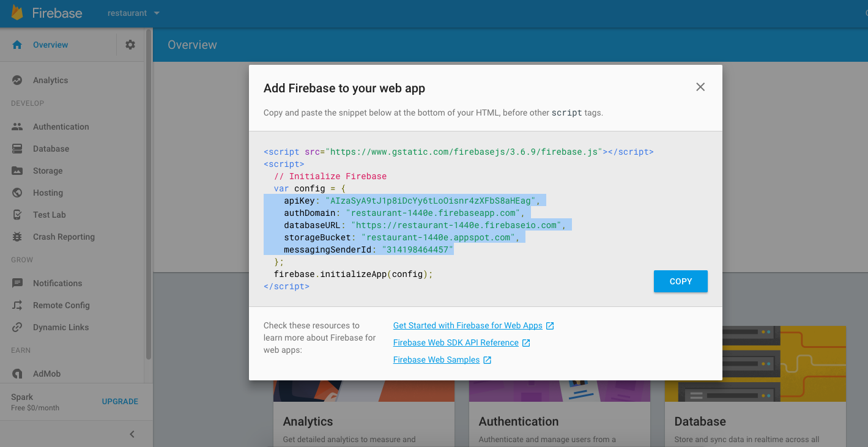Click the Storage image icon
Image resolution: width=868 pixels, height=447 pixels.
(17, 171)
